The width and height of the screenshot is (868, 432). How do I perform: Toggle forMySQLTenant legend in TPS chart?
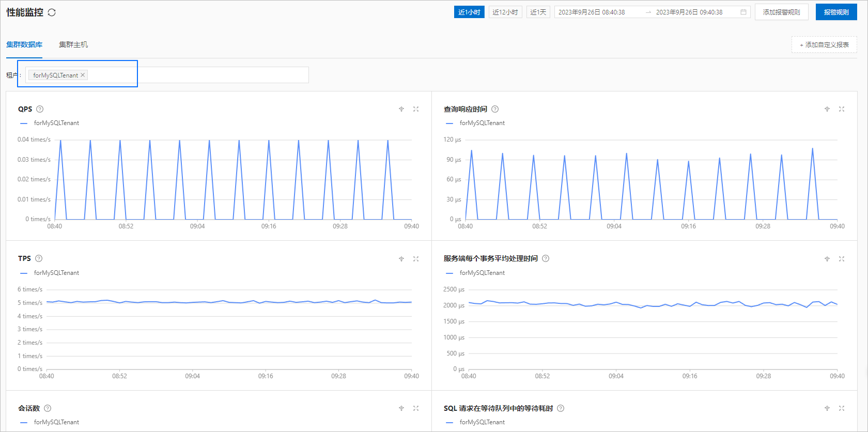pyautogui.click(x=50, y=273)
